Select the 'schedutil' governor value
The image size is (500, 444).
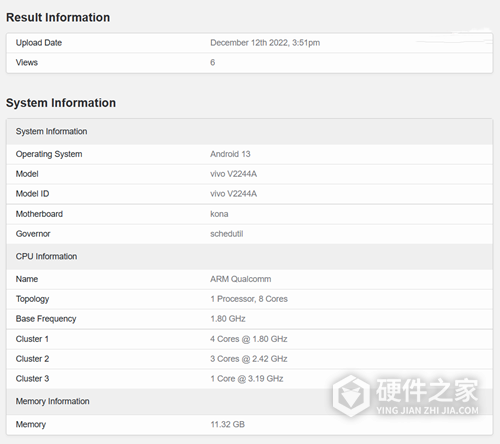point(227,234)
